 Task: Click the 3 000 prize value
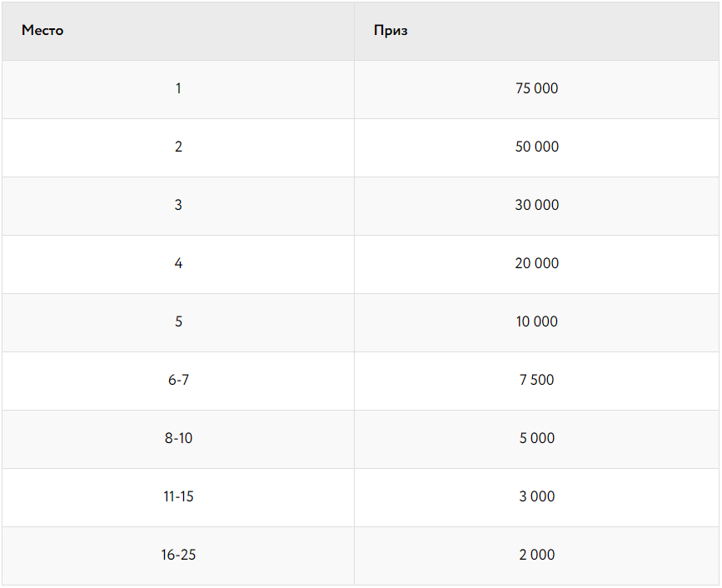[536, 496]
